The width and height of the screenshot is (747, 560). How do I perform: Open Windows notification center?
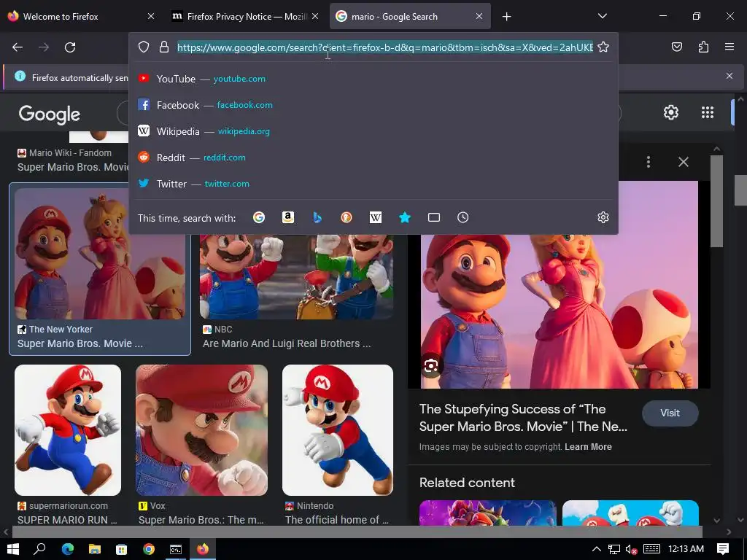point(723,549)
